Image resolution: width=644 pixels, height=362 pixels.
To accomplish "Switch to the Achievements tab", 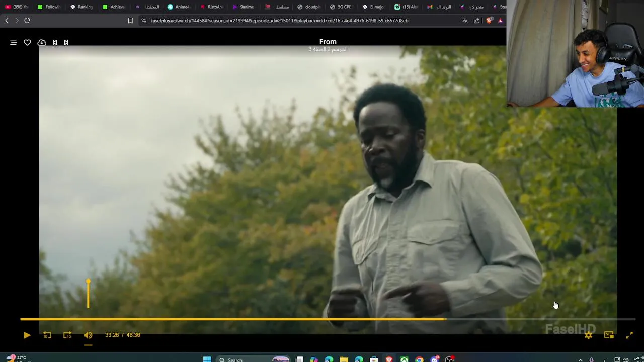I will point(114,7).
